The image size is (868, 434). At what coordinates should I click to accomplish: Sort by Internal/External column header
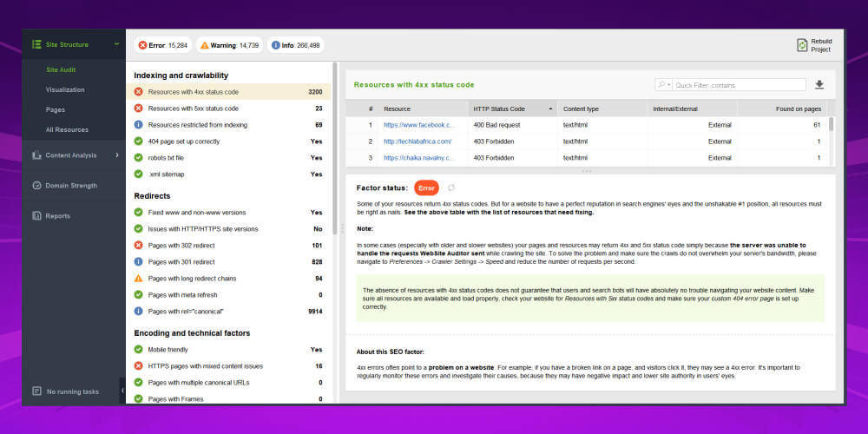pos(692,108)
